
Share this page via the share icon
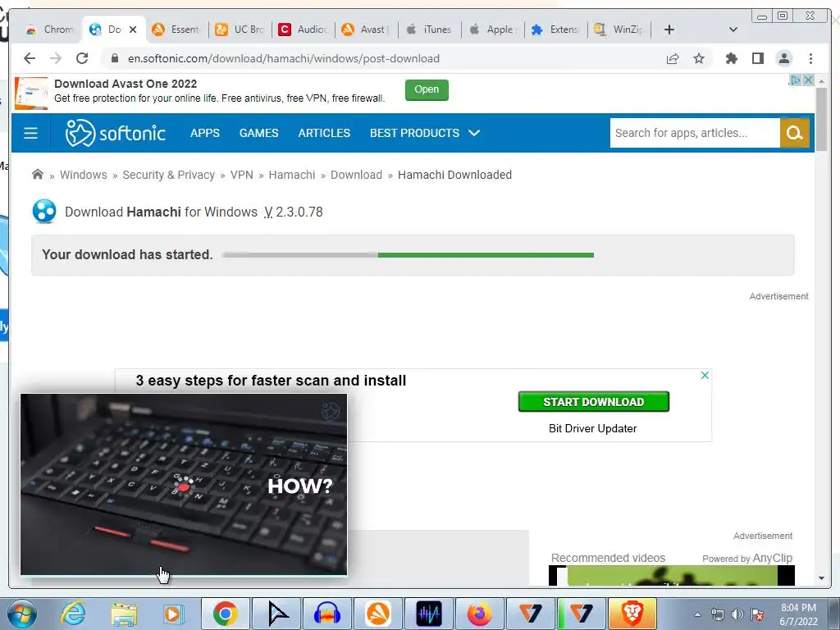pyautogui.click(x=673, y=58)
